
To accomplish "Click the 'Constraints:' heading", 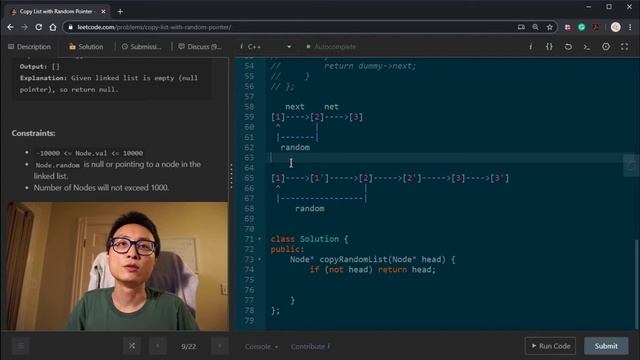I will pos(33,133).
